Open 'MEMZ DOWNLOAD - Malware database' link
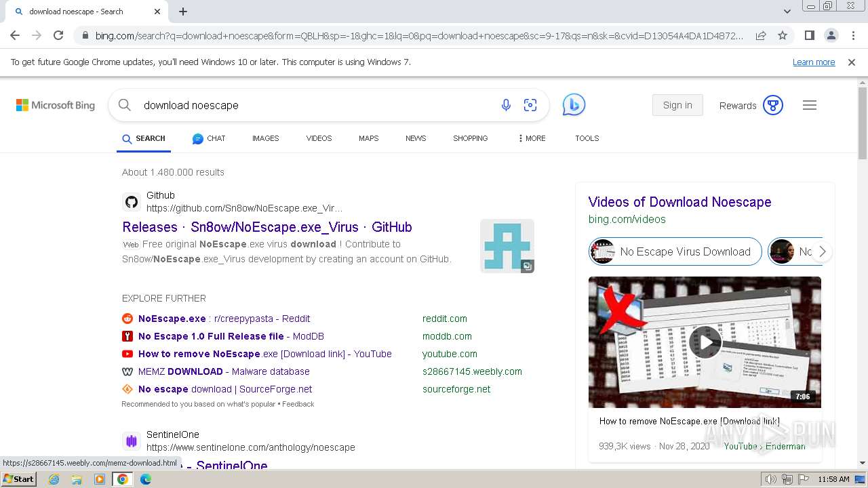868x488 pixels. tap(224, 371)
